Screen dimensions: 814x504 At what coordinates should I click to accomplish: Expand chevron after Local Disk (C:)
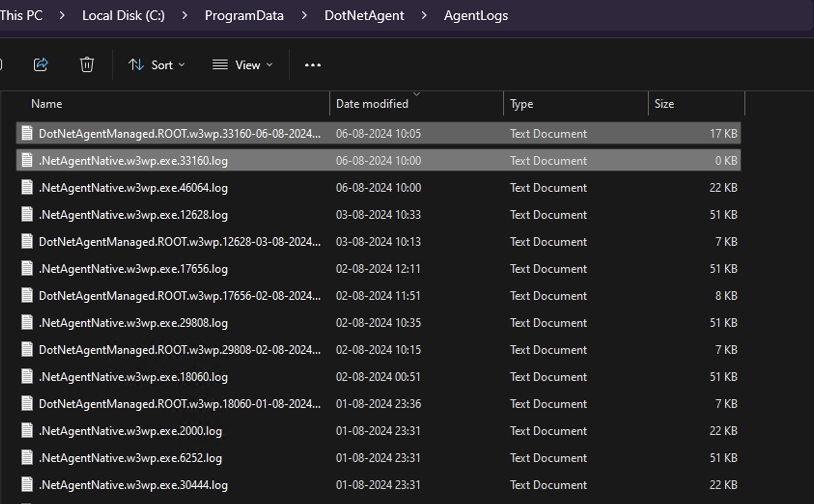click(184, 15)
